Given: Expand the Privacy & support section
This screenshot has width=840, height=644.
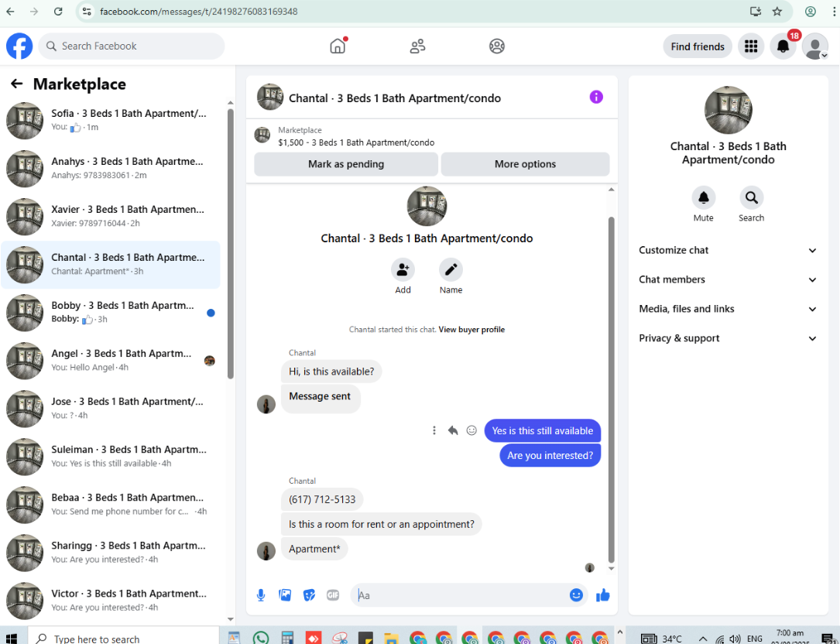Looking at the screenshot, I should pos(728,338).
